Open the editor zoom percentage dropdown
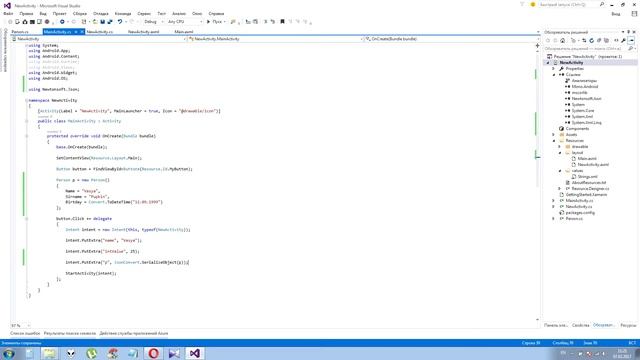Viewport: 640px width, 360px height. pos(20,325)
